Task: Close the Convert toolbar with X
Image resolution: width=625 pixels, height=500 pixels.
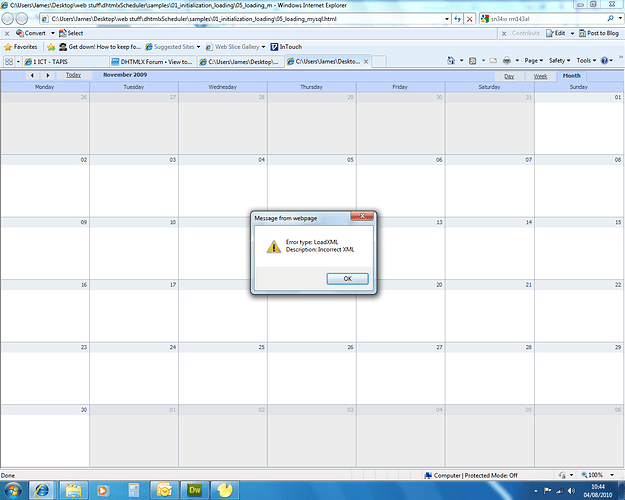Action: pos(7,33)
